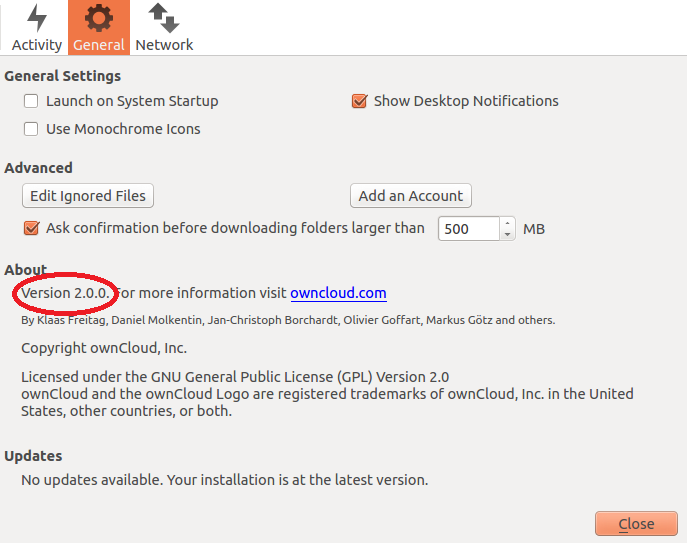Click the Activity lightning bolt icon
Screen dimensions: 687x543
coord(37,18)
